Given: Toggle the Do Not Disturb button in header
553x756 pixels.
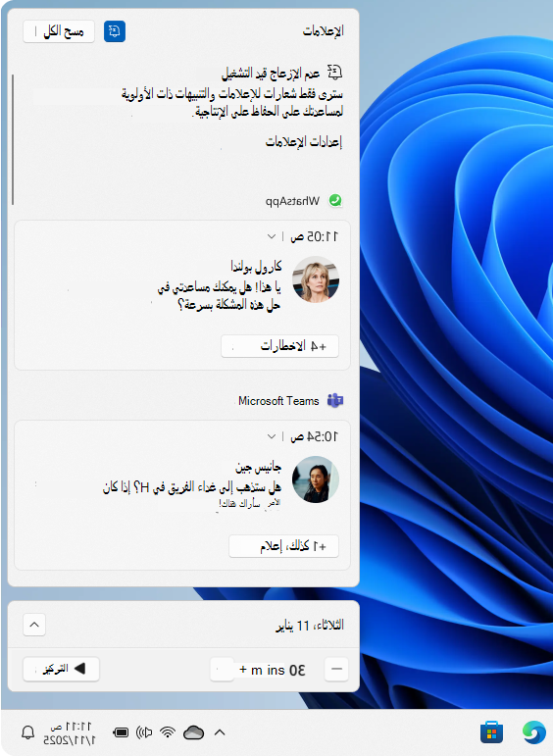Looking at the screenshot, I should tap(115, 31).
